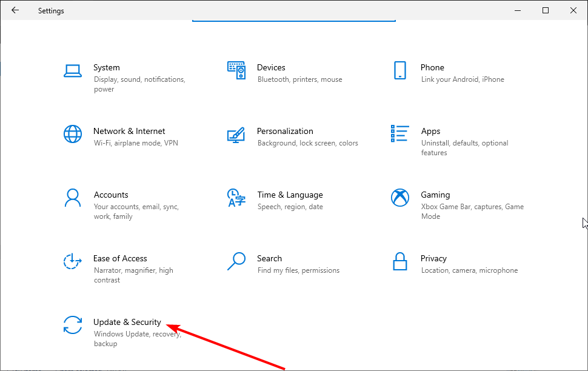Open the Time & Language icon

click(236, 198)
